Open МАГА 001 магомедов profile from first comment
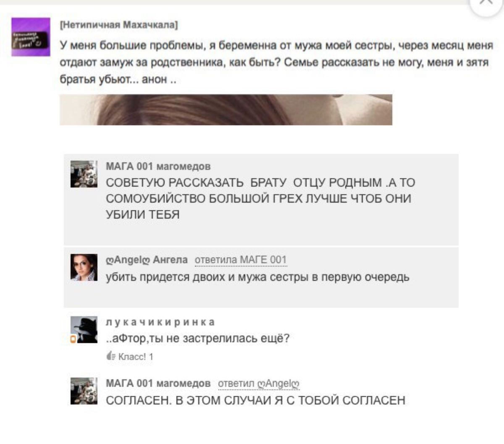This screenshot has width=504, height=444. (x=158, y=166)
